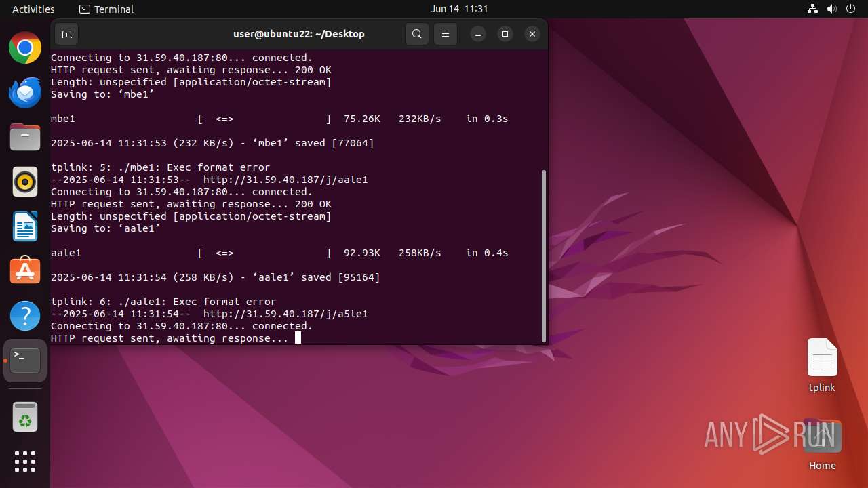Open Activities overview
The height and width of the screenshot is (488, 868).
(x=33, y=9)
